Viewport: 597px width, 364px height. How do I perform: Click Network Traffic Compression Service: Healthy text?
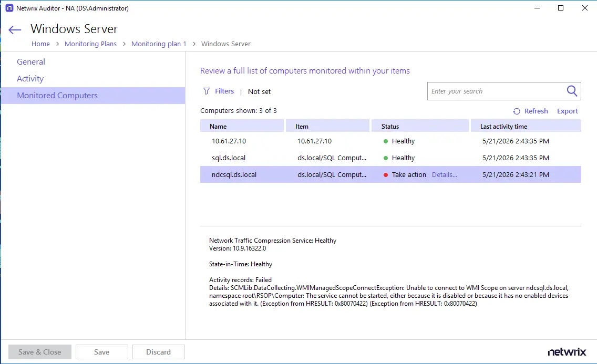point(273,241)
